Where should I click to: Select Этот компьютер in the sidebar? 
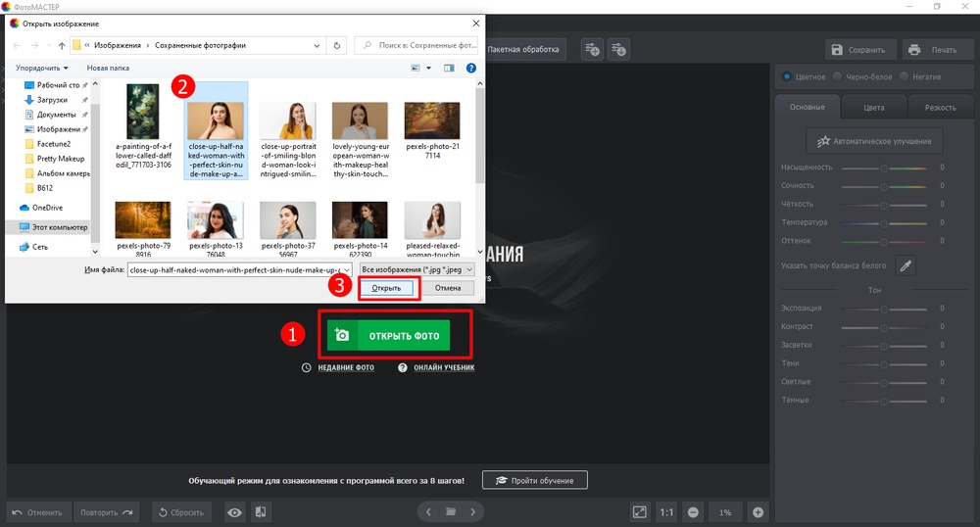click(53, 227)
